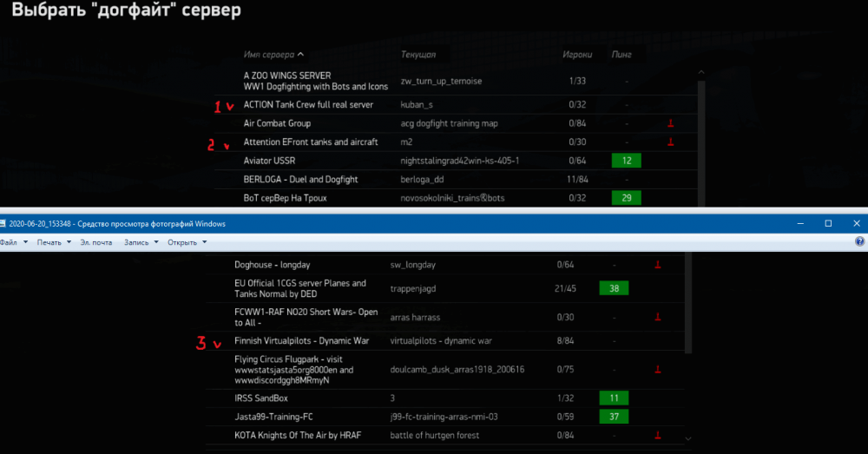Click the lower server list scrollbar thumb

[x=688, y=302]
